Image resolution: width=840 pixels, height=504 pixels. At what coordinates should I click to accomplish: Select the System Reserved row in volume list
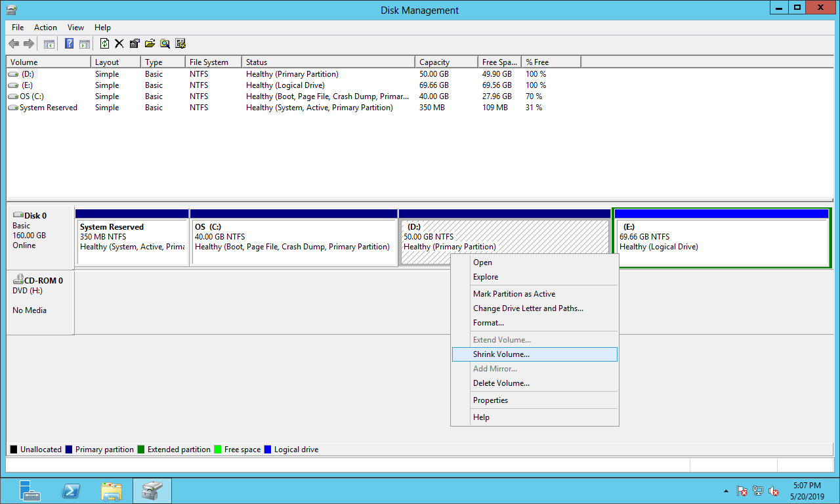pyautogui.click(x=49, y=108)
